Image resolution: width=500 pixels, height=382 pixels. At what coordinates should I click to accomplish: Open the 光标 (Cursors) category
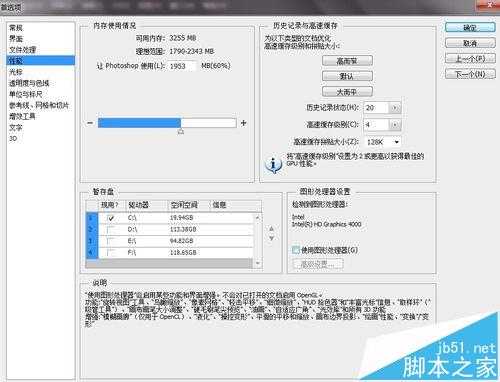(16, 72)
